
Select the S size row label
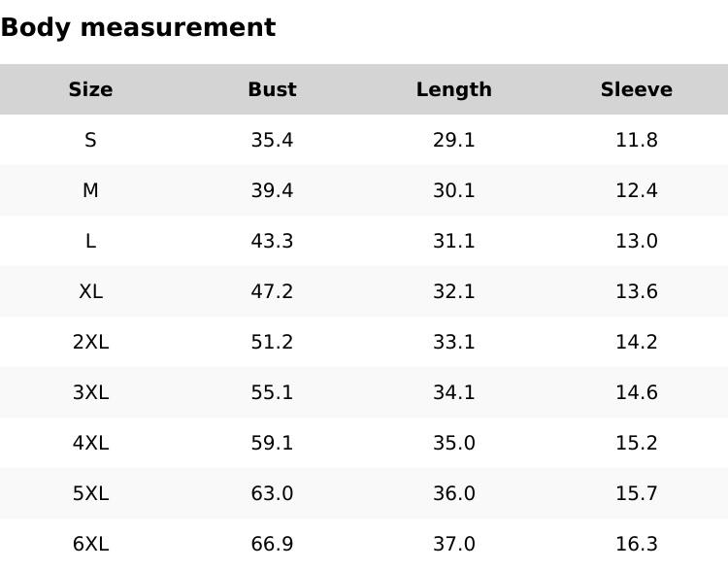[x=90, y=140]
